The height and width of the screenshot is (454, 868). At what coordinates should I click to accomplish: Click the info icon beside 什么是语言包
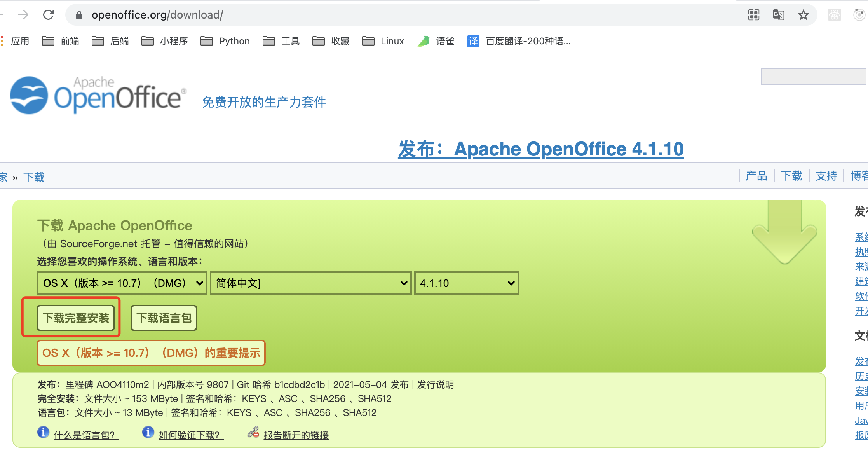coord(43,432)
